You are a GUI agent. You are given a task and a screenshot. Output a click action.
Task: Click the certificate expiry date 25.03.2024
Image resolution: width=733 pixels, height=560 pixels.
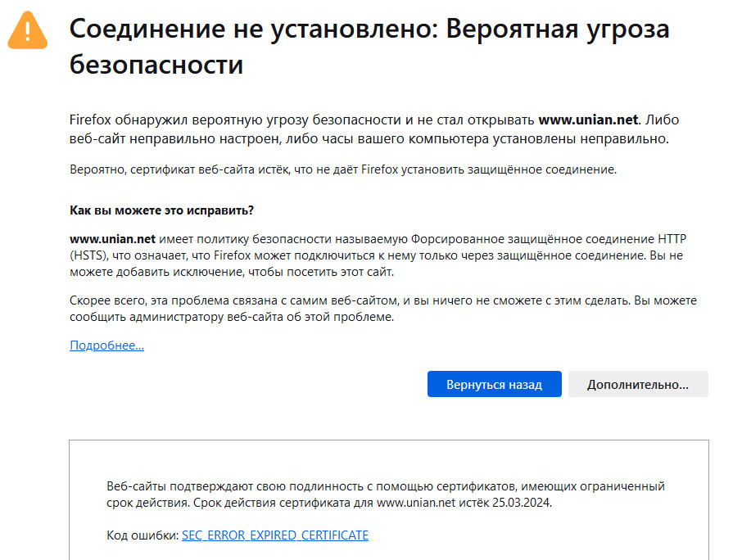(x=522, y=503)
